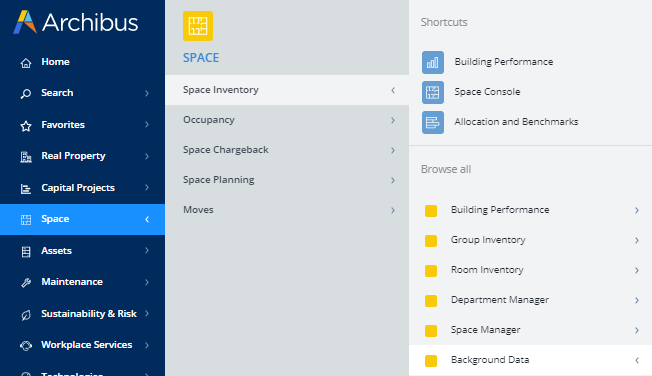Image resolution: width=652 pixels, height=376 pixels.
Task: Expand Room Inventory arrow in Browse all
Action: pos(637,270)
